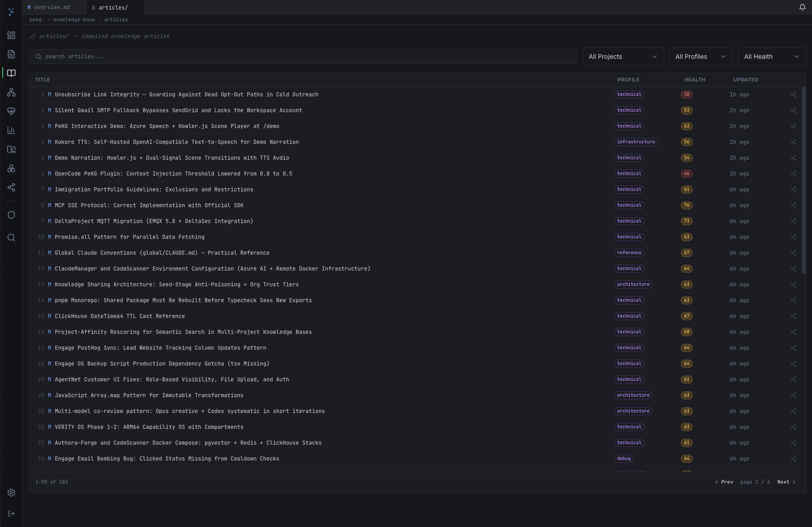
Task: Focus the search articles input field
Action: click(x=303, y=57)
